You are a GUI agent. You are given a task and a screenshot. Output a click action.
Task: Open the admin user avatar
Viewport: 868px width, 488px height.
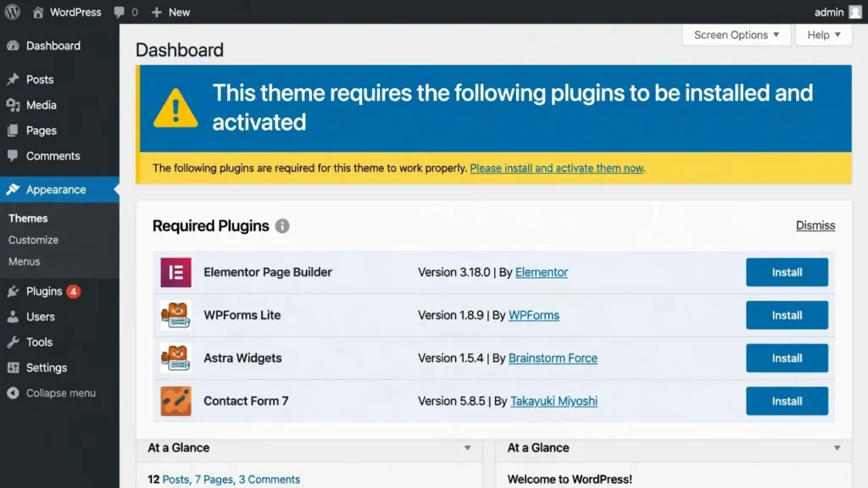(x=855, y=12)
